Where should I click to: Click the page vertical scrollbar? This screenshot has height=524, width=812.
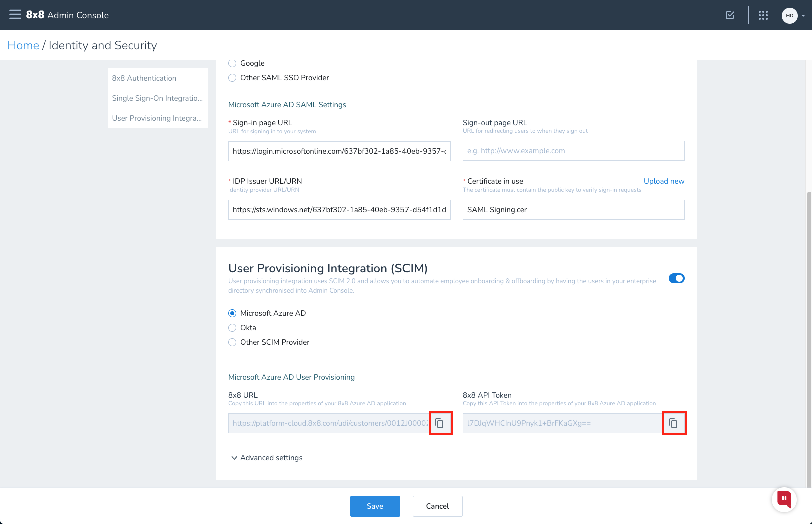click(809, 339)
